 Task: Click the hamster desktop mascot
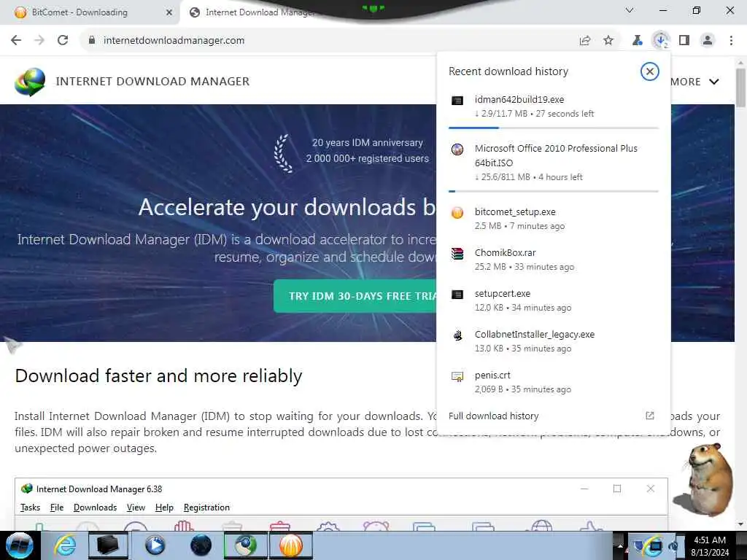pyautogui.click(x=704, y=480)
